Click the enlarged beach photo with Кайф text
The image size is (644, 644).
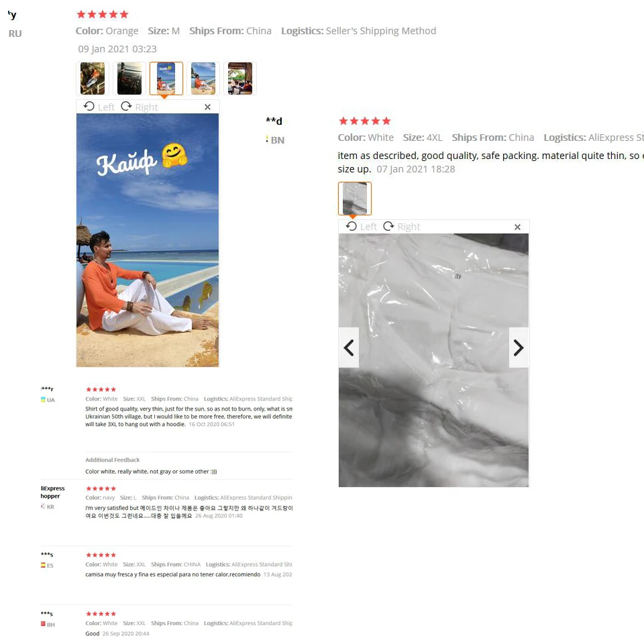click(x=148, y=240)
